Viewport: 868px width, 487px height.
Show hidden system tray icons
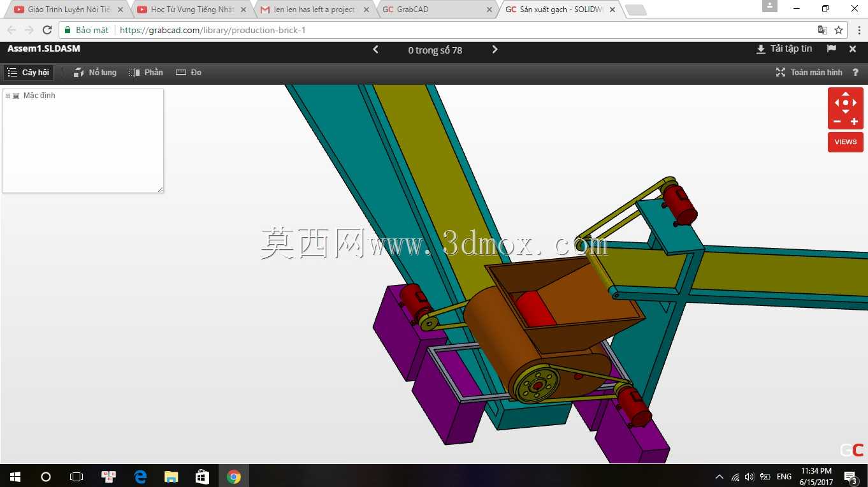[x=720, y=477]
